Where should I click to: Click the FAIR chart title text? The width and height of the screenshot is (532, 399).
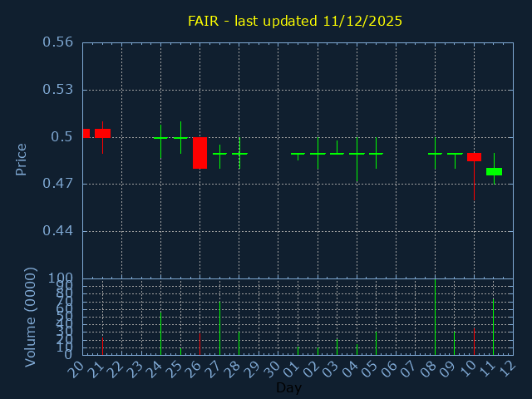click(x=294, y=21)
